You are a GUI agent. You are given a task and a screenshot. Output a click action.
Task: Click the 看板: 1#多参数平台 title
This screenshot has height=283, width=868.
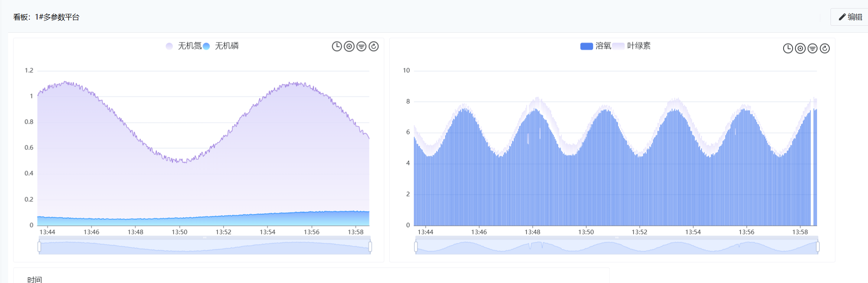point(46,17)
